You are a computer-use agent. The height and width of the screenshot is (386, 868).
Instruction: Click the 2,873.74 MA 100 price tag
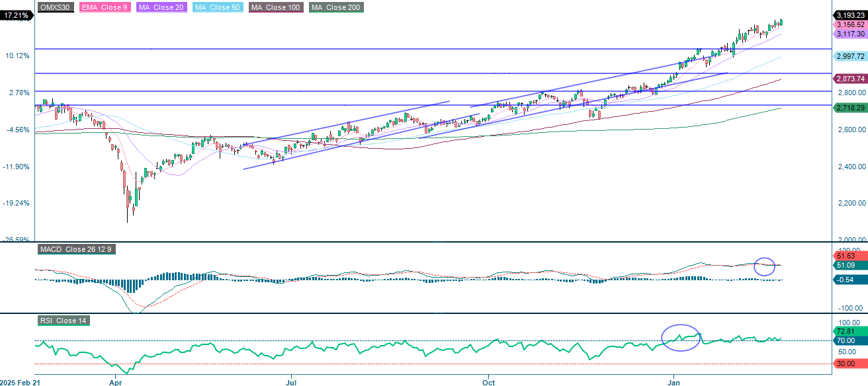click(x=851, y=79)
